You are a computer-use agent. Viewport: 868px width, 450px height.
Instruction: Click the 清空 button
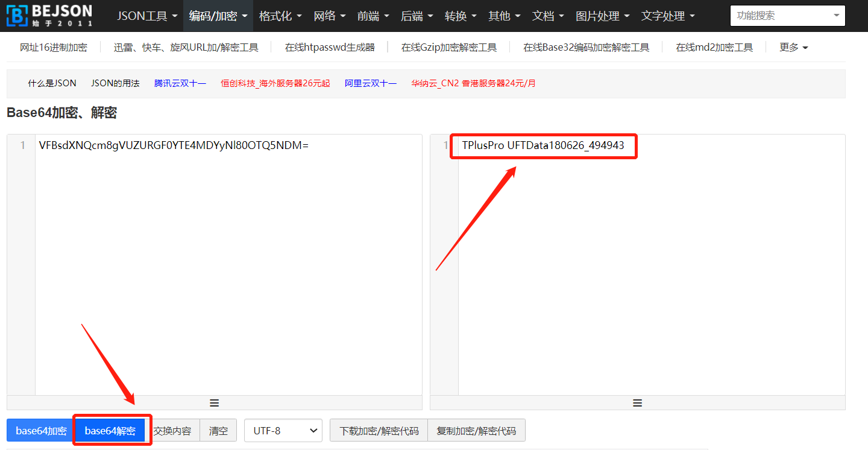tap(218, 431)
